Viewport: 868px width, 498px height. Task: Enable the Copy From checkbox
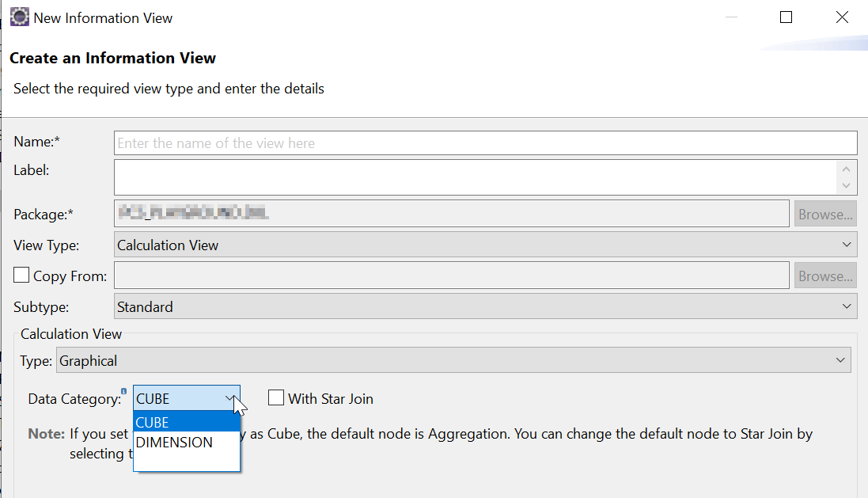point(22,276)
